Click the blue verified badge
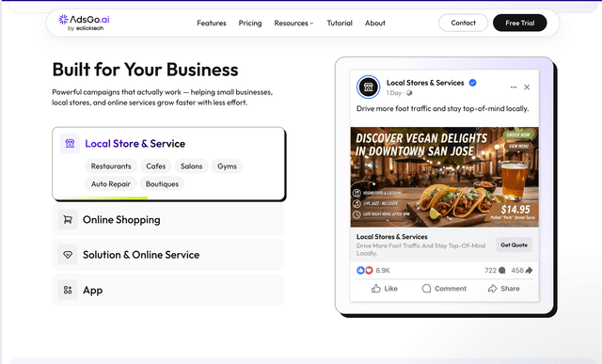602x364 pixels. pos(472,83)
